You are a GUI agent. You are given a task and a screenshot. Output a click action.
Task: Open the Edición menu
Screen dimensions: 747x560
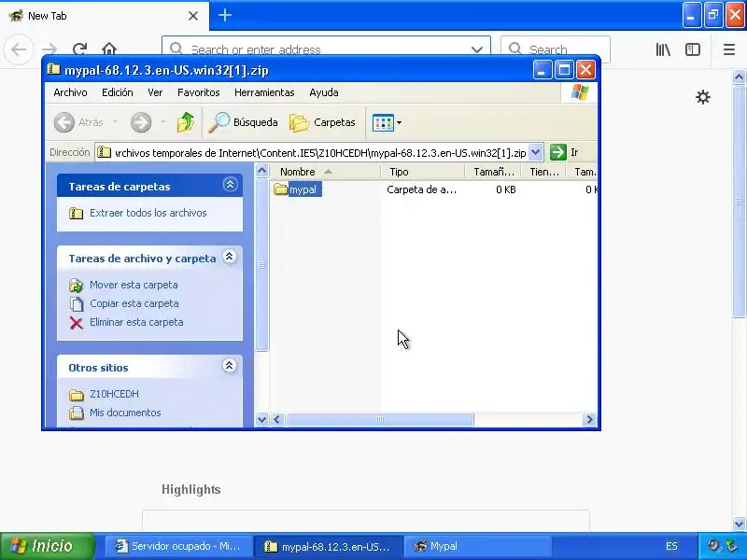coord(118,92)
